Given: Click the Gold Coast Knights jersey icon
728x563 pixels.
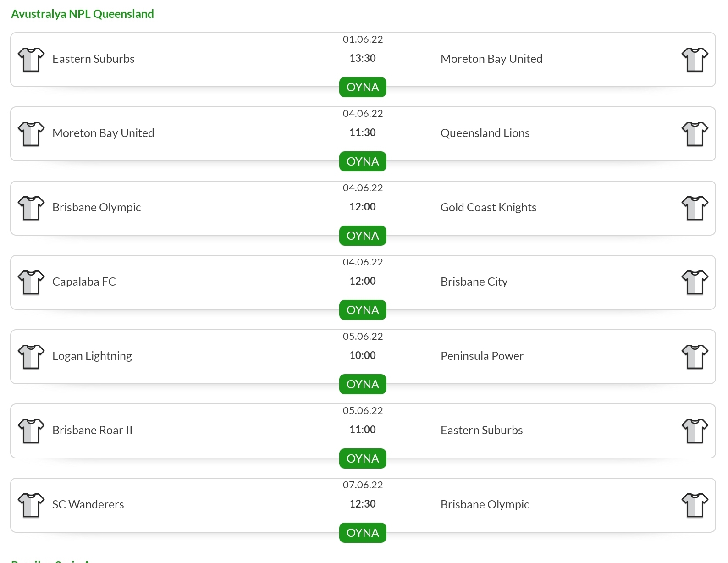Looking at the screenshot, I should tap(695, 208).
